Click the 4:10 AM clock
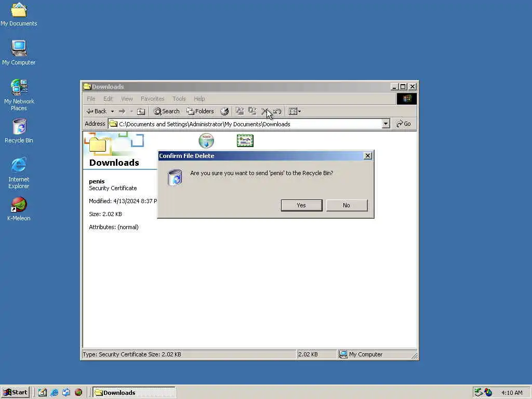The image size is (532, 399). click(512, 393)
